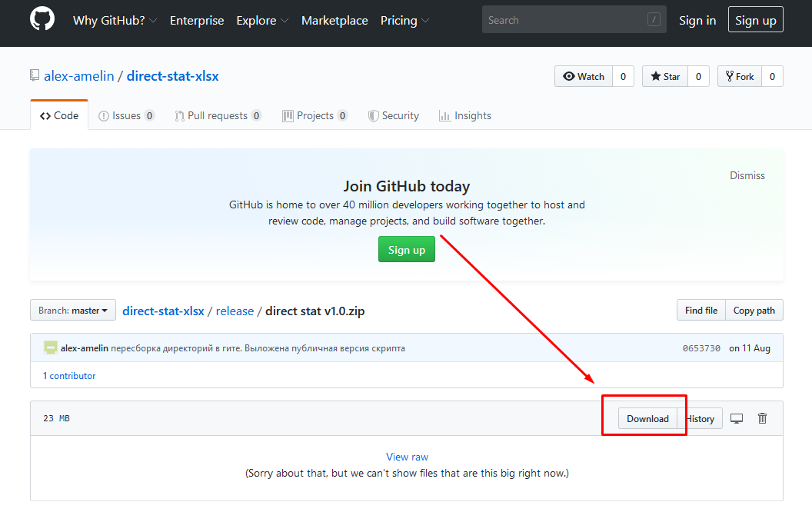Screen dimensions: 812x532
Task: Open the Branch: master dropdown
Action: point(73,311)
